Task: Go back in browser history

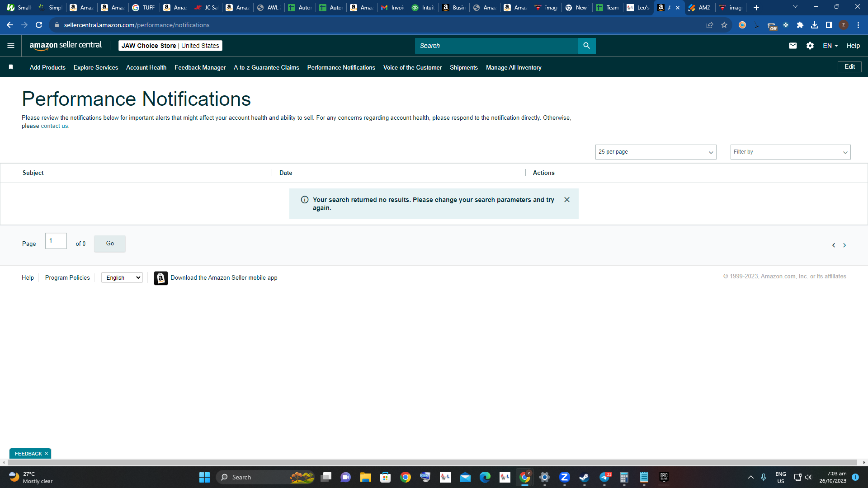Action: tap(10, 25)
